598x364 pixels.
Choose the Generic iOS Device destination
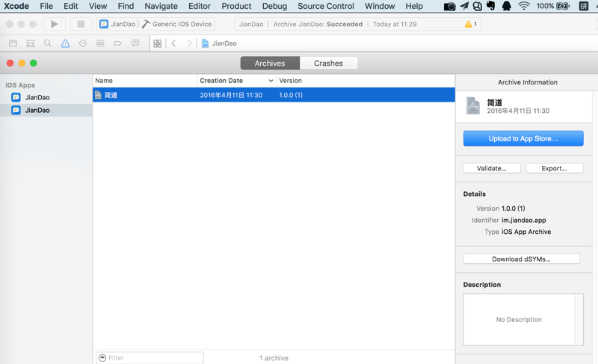(x=178, y=24)
